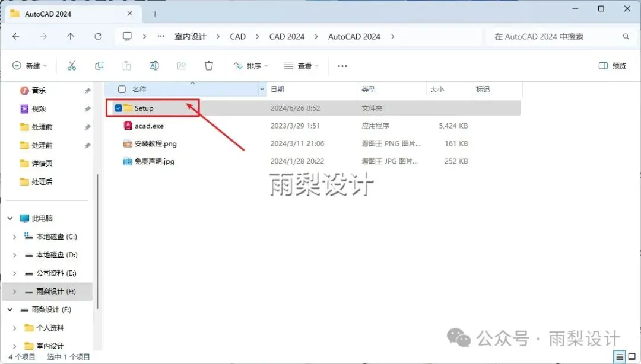Viewport: 641px width, 364px height.
Task: Switch to large icons view in status bar
Action: [x=632, y=357]
